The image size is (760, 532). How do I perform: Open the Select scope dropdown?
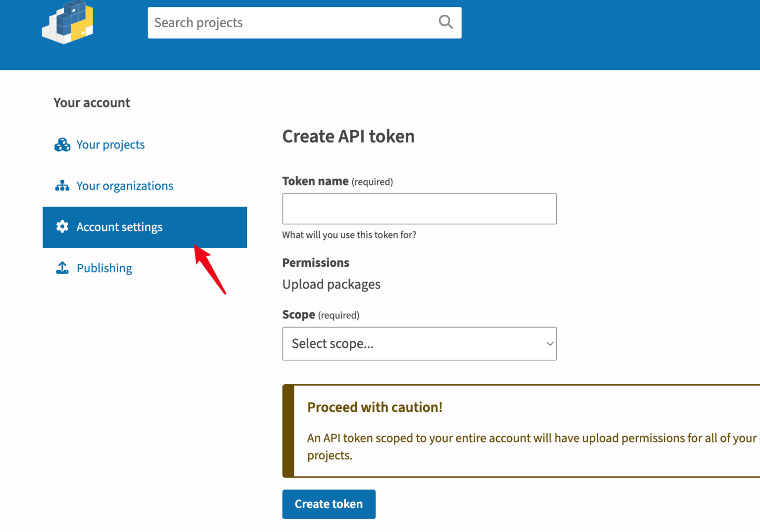pos(419,343)
